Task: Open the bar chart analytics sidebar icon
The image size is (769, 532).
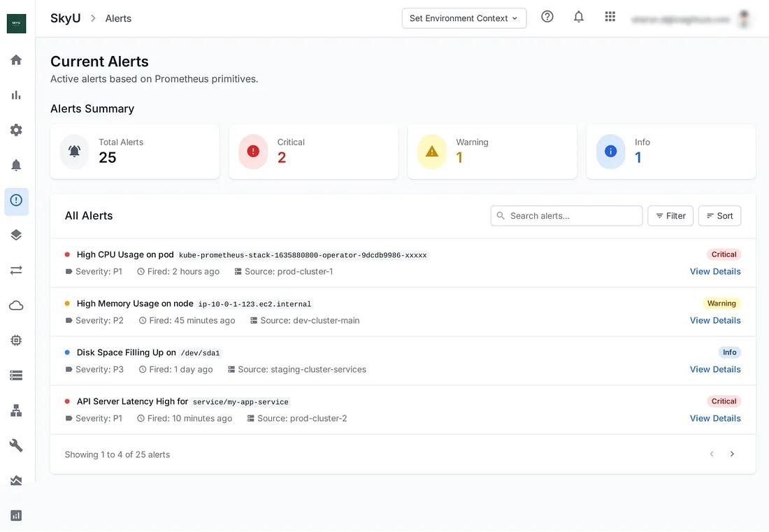Action: (16, 95)
